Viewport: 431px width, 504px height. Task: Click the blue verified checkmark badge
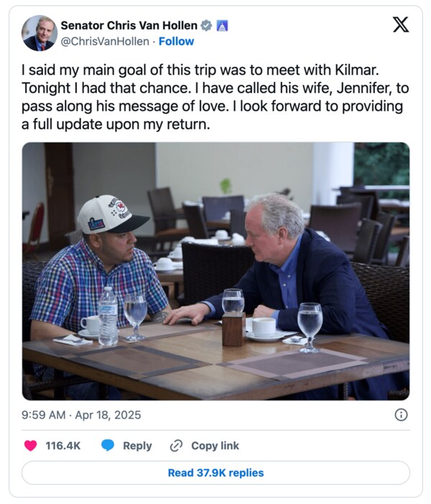point(206,26)
